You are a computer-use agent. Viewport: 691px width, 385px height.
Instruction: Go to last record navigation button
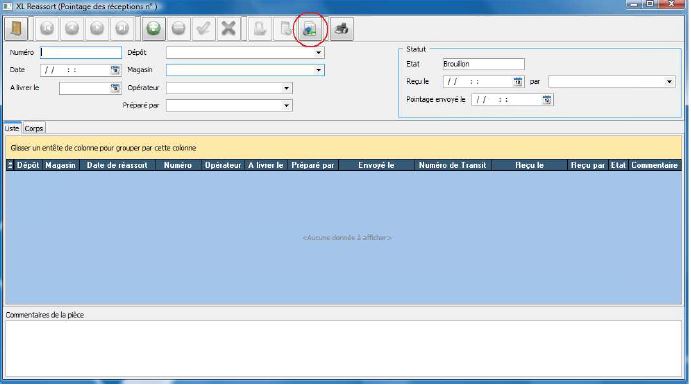122,29
